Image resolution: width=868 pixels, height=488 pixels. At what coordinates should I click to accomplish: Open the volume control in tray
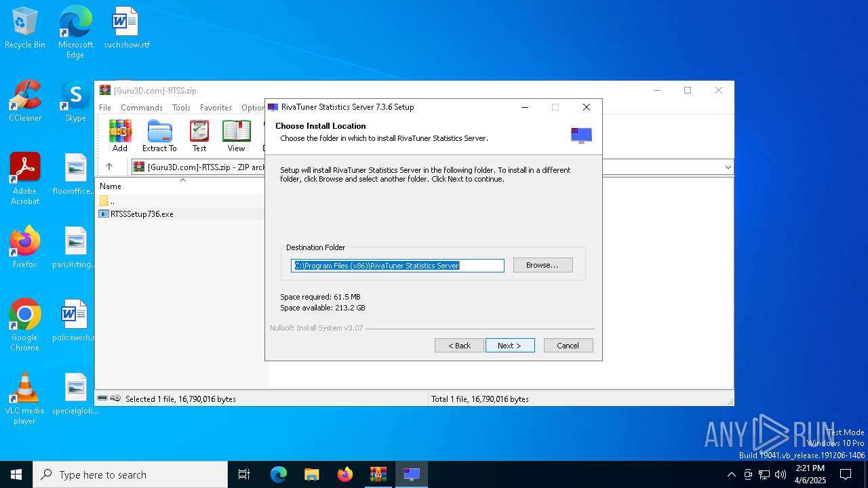click(781, 474)
